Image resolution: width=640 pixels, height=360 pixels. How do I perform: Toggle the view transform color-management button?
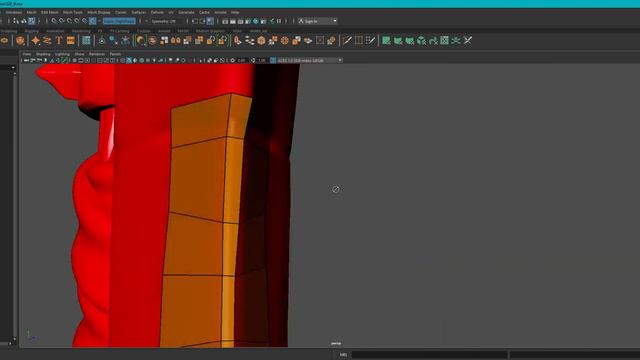(273, 60)
